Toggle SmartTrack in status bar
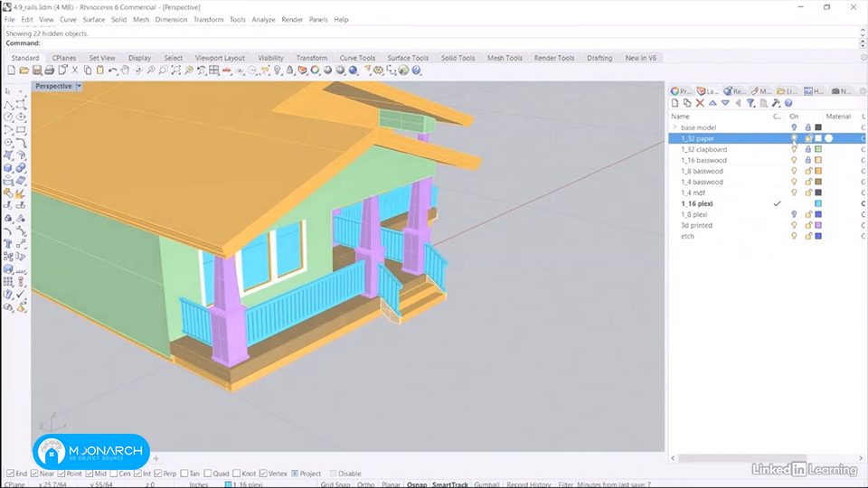The height and width of the screenshot is (488, 868). pyautogui.click(x=450, y=484)
